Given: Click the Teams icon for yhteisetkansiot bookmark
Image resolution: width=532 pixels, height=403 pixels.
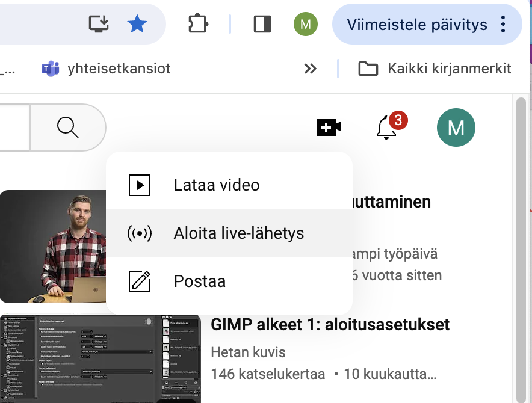Looking at the screenshot, I should [x=50, y=69].
